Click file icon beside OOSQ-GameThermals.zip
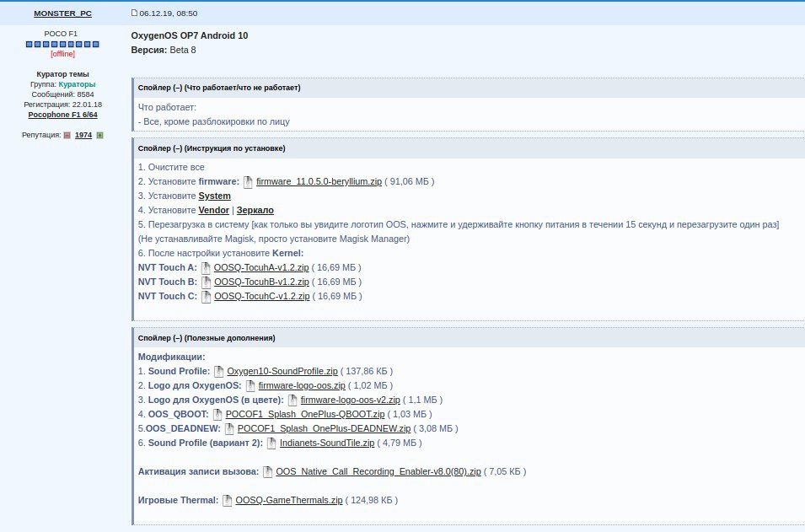 tap(227, 501)
